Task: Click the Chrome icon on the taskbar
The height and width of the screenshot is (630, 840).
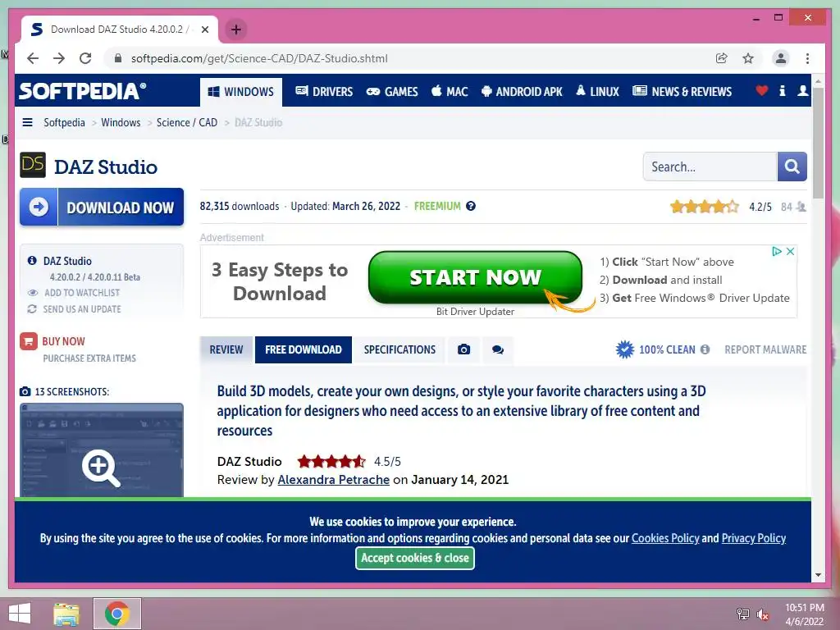Action: (x=117, y=614)
